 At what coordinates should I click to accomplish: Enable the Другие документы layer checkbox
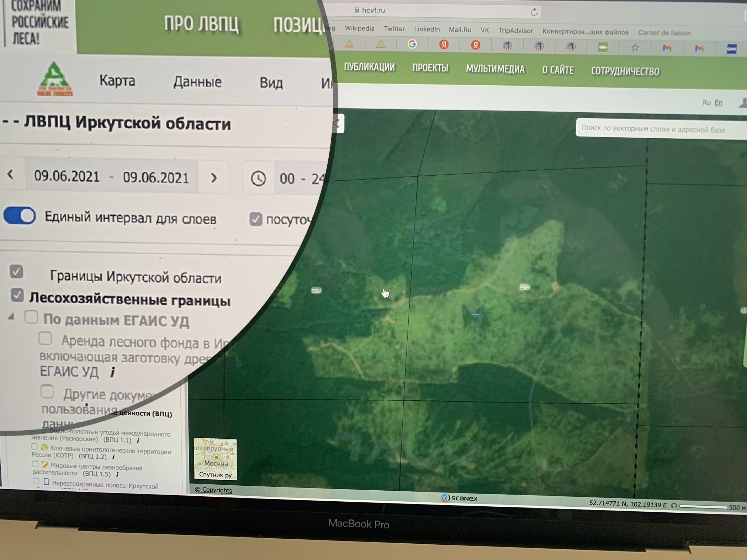click(x=47, y=391)
